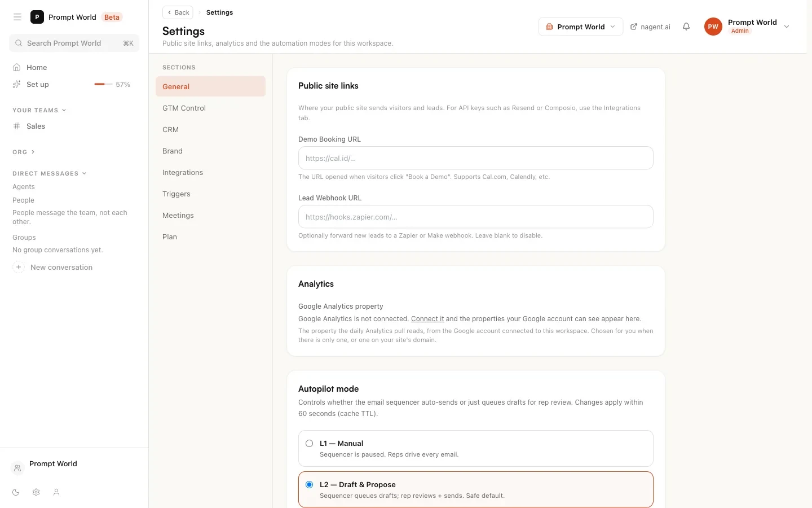Click the PW avatar circle
This screenshot has width=812, height=508.
(713, 27)
